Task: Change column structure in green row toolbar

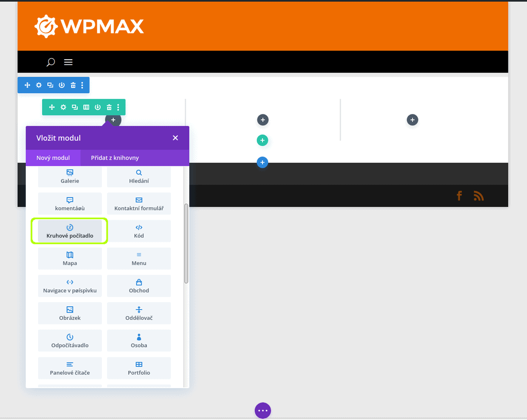Action: (x=86, y=107)
